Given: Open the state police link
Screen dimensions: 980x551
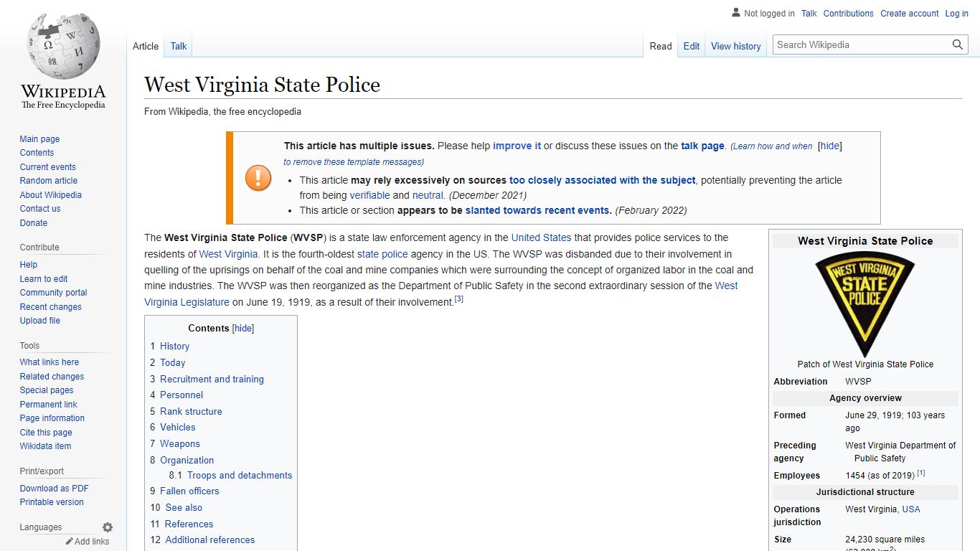Looking at the screenshot, I should 382,254.
